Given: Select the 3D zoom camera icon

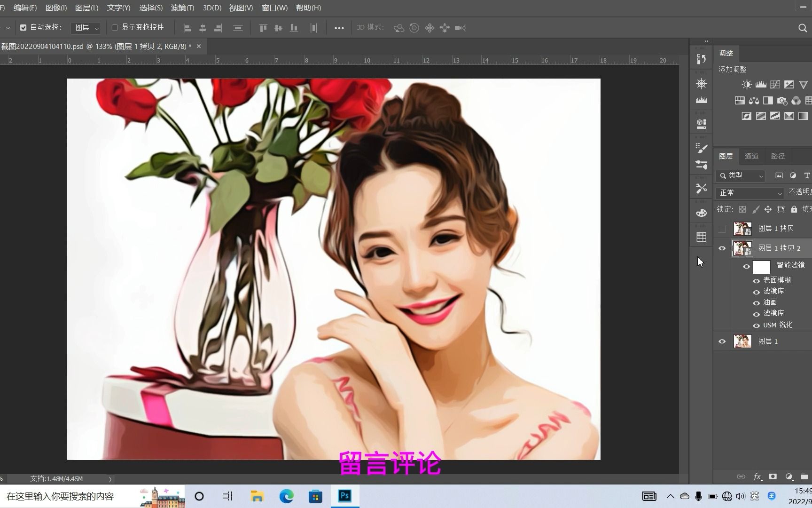Looking at the screenshot, I should click(x=460, y=28).
